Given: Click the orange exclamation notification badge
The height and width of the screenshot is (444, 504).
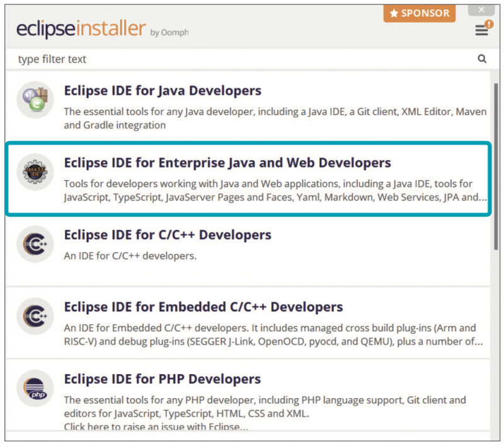Looking at the screenshot, I should click(489, 24).
